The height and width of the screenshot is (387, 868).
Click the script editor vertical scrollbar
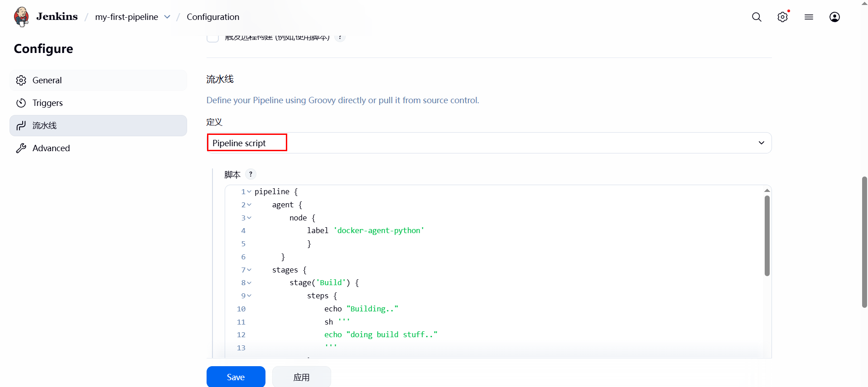coord(767,235)
